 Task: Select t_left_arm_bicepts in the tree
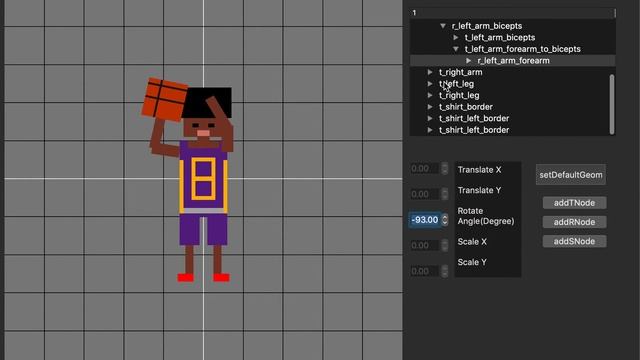pyautogui.click(x=512, y=38)
